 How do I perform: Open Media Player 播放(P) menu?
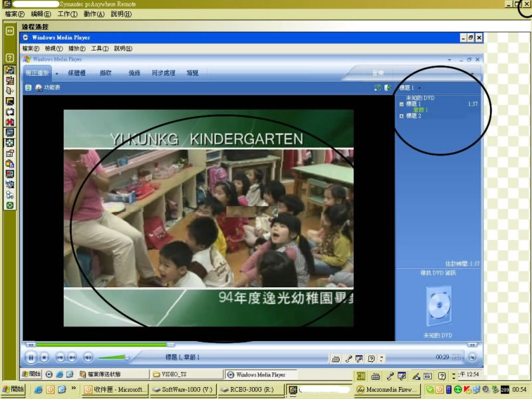pos(77,49)
